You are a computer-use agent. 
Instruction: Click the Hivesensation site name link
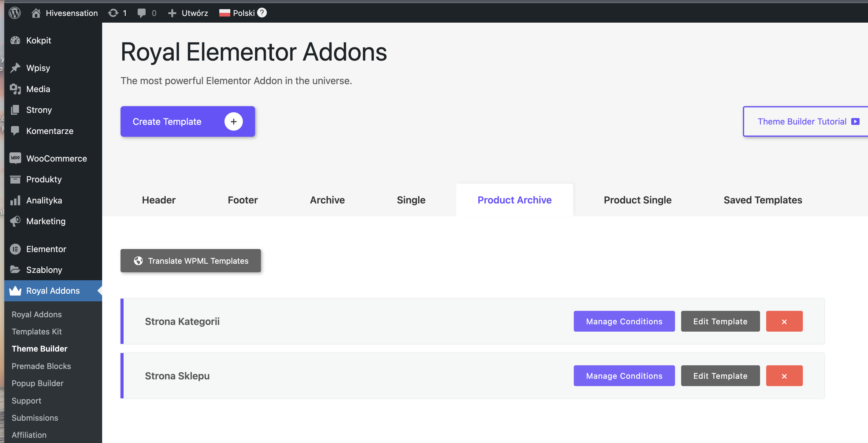click(72, 13)
